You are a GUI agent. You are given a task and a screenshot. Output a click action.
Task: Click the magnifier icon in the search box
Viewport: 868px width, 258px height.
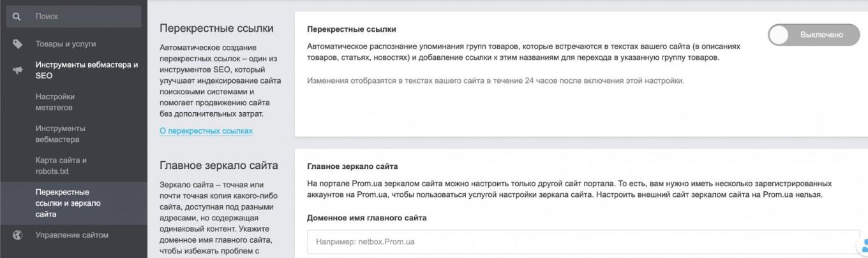click(17, 17)
